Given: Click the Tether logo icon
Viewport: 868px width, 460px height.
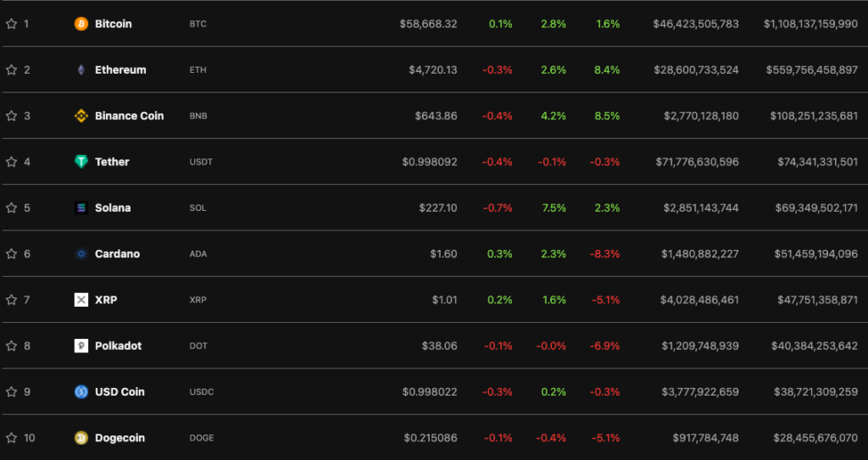Looking at the screenshot, I should point(81,162).
